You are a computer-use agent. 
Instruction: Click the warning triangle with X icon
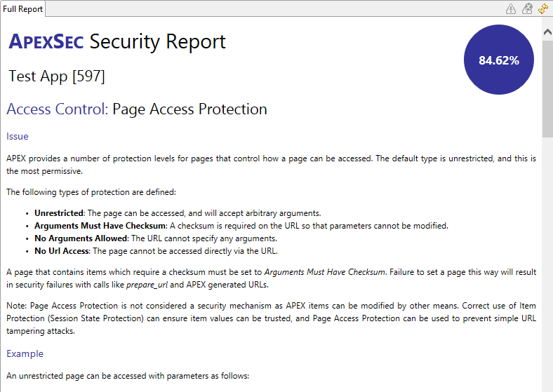pos(527,8)
